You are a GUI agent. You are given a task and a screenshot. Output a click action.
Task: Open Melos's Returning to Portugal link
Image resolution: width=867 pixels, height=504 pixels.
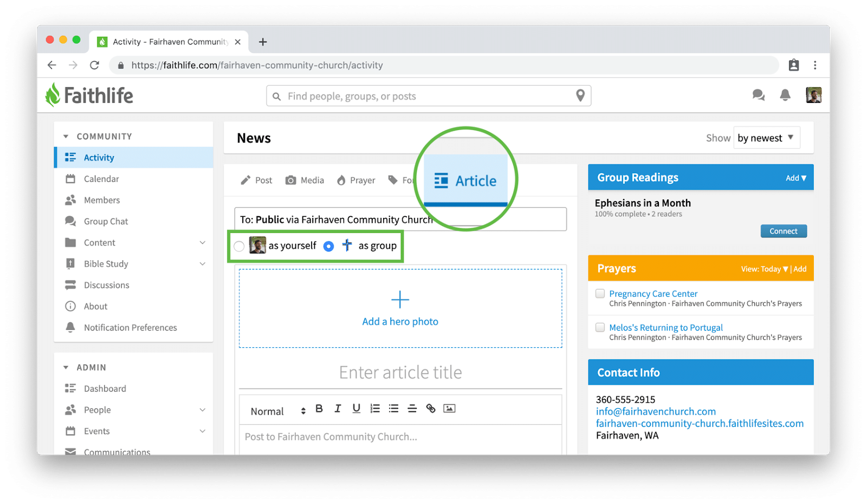pyautogui.click(x=666, y=327)
